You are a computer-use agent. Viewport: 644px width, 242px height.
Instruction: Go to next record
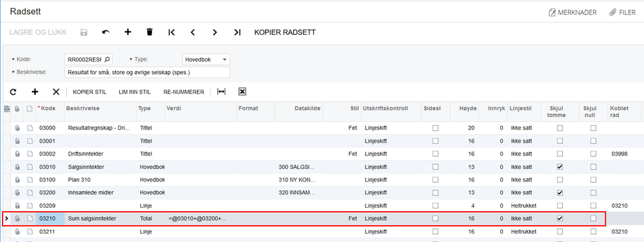pyautogui.click(x=215, y=32)
